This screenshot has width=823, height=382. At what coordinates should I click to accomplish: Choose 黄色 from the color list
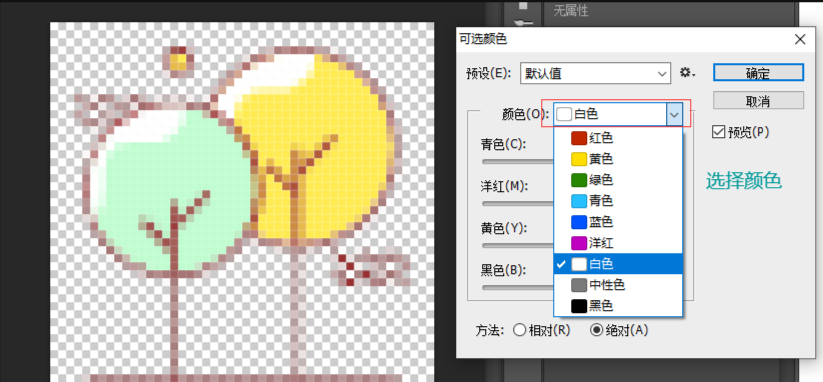click(x=618, y=158)
